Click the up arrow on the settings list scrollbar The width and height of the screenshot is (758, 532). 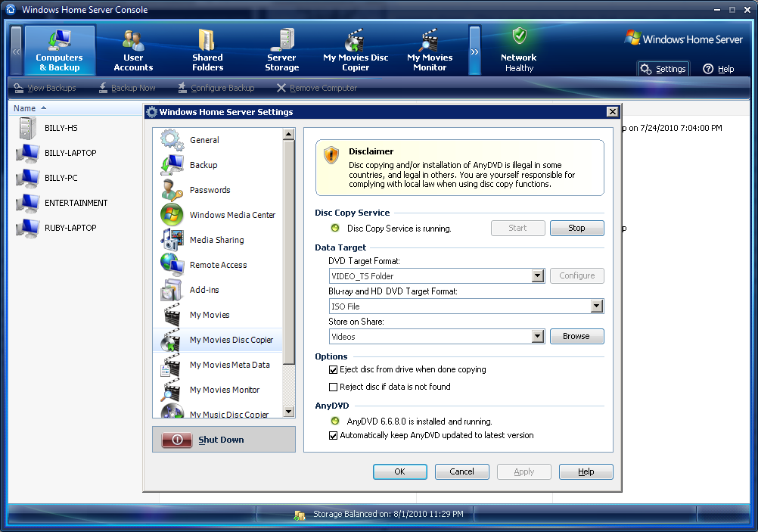(289, 134)
